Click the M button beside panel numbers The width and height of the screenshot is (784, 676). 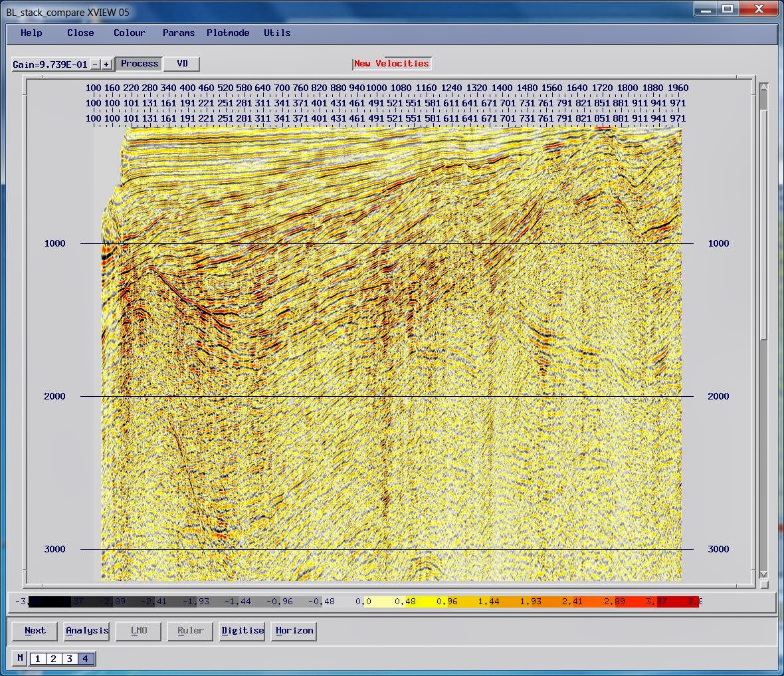20,658
